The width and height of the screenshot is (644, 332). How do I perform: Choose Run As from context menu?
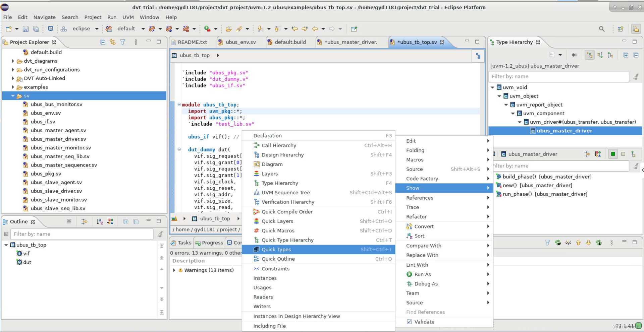[444, 274]
